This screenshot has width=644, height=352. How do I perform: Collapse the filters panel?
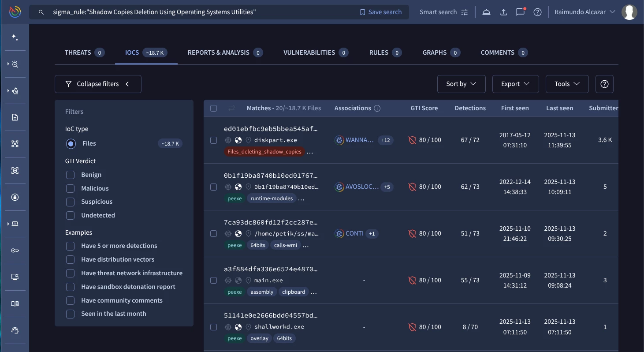[98, 84]
